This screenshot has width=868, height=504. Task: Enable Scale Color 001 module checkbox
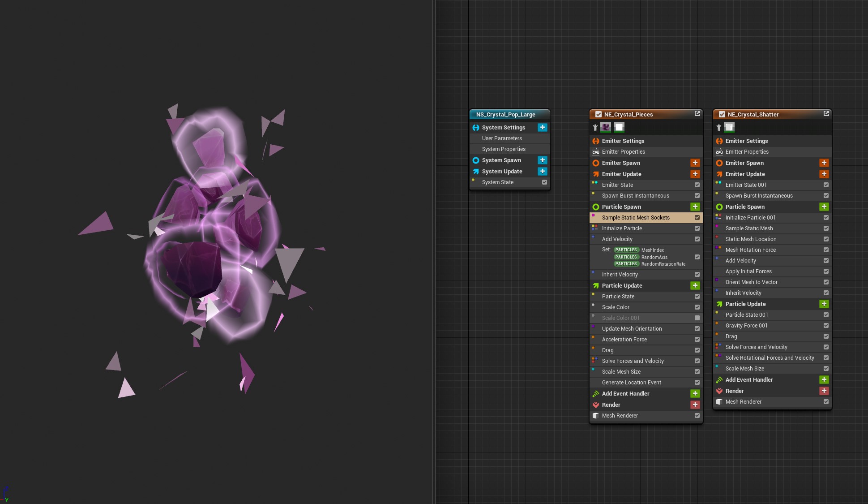[697, 318]
